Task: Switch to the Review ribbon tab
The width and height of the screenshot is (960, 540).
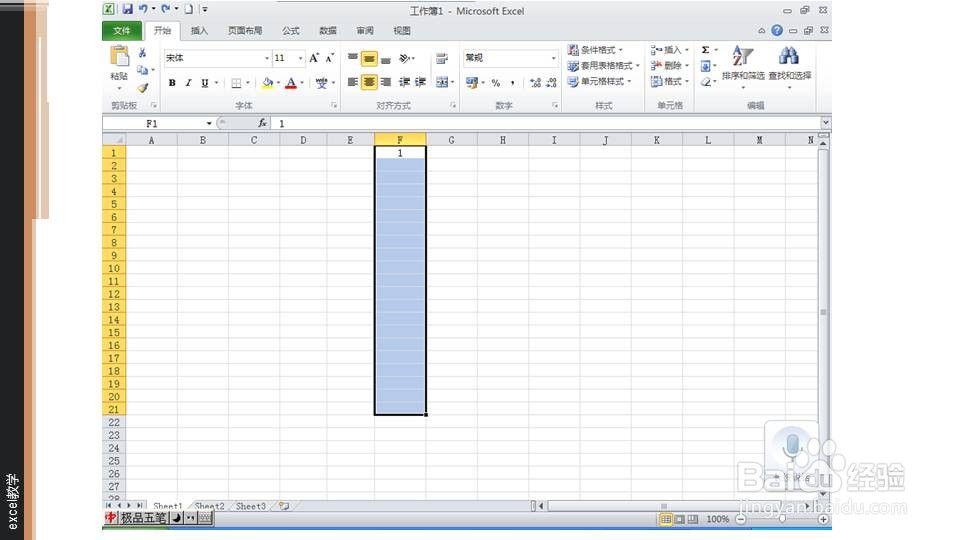Action: (365, 31)
